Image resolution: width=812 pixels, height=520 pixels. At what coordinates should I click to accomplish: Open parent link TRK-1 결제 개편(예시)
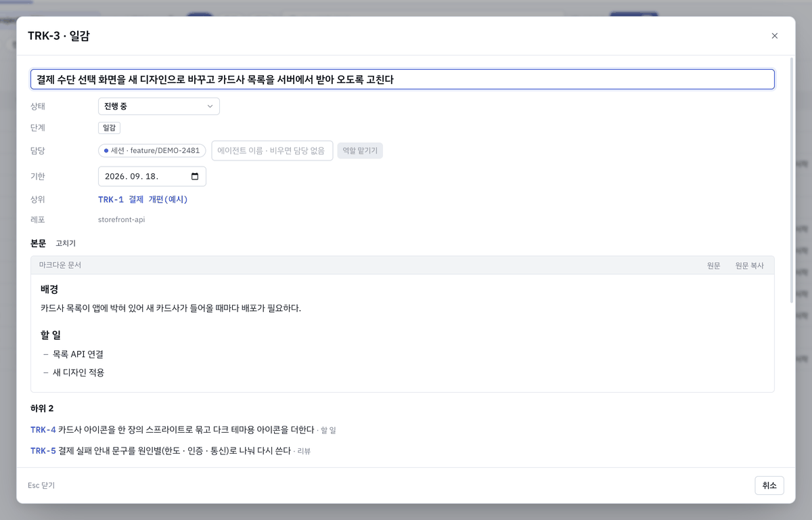[x=143, y=200]
